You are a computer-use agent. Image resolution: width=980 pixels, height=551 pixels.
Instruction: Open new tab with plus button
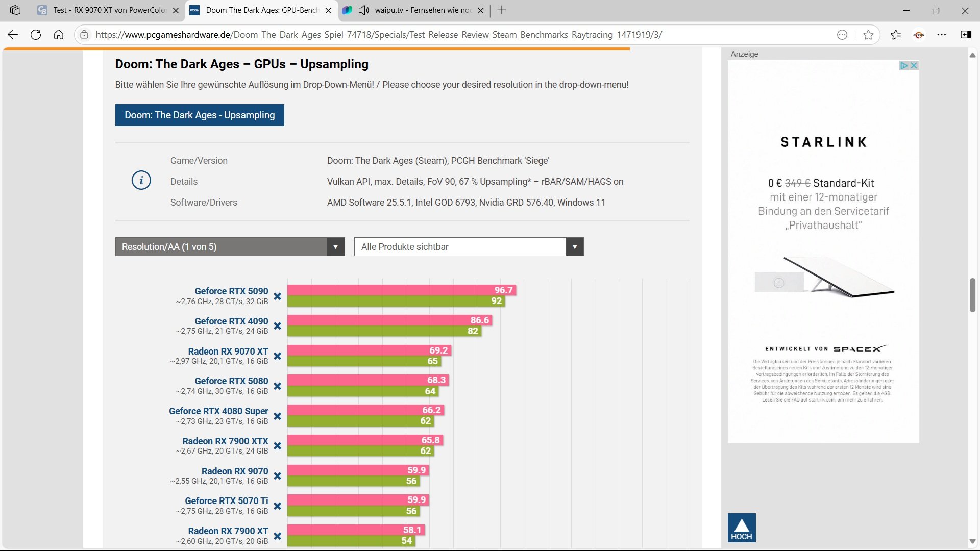pos(502,10)
